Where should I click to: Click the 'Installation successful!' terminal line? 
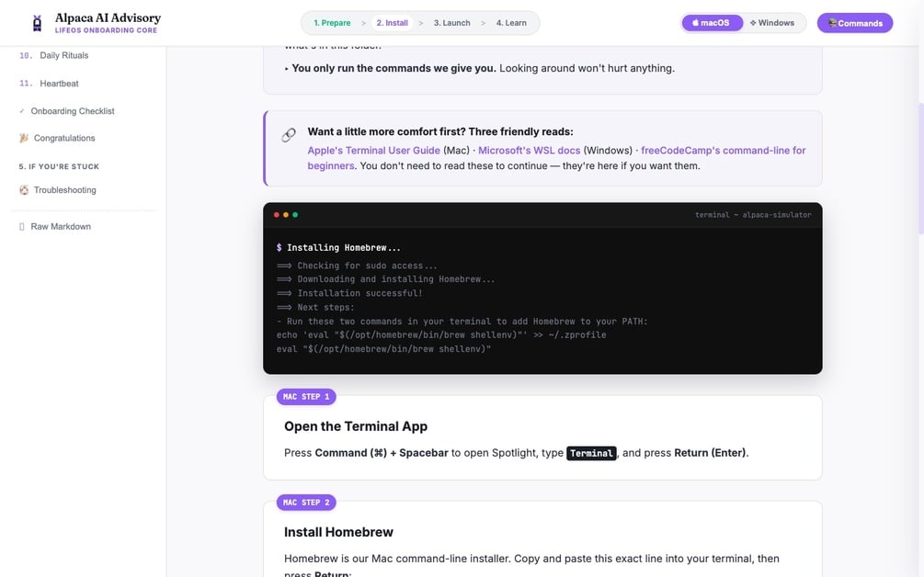349,293
